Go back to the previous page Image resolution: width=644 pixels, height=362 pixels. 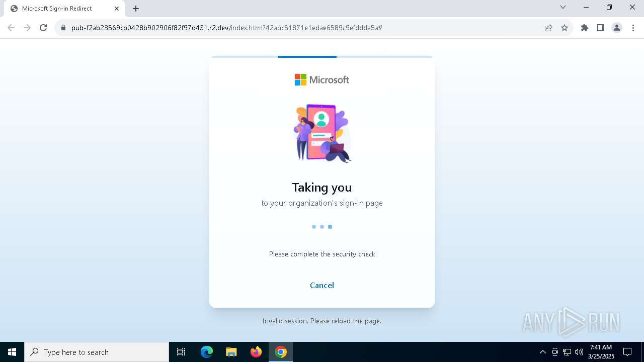click(x=11, y=28)
